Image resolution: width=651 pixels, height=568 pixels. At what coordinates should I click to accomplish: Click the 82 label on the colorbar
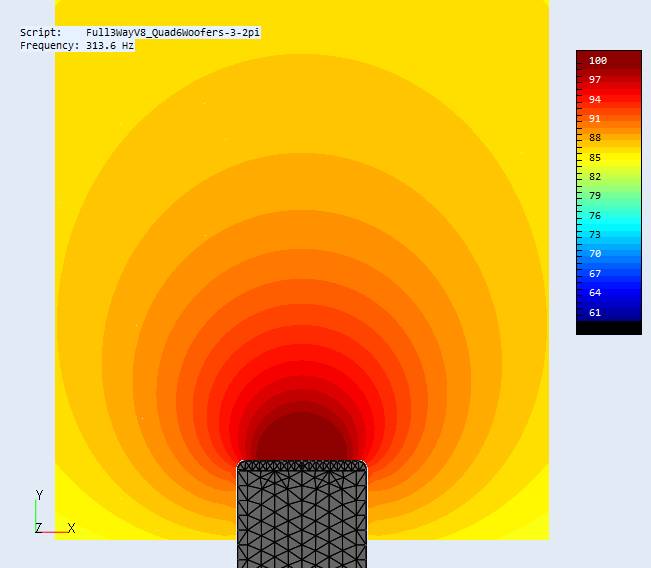pyautogui.click(x=595, y=176)
